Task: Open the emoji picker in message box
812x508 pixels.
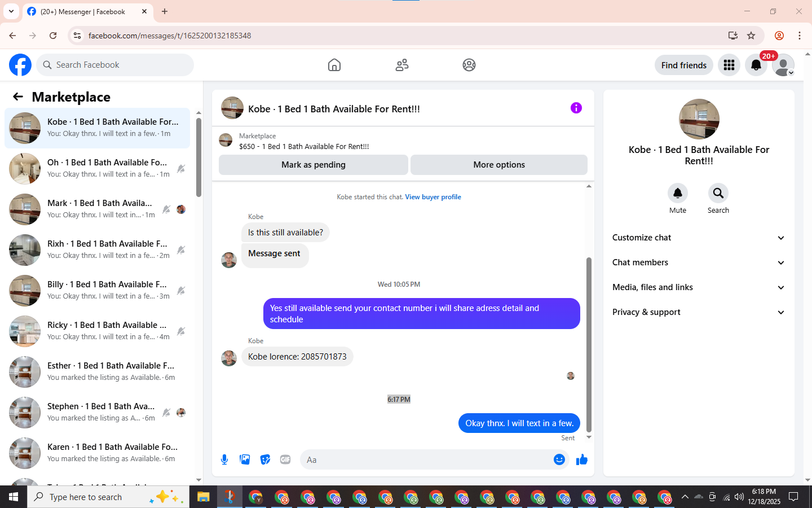Action: click(559, 459)
